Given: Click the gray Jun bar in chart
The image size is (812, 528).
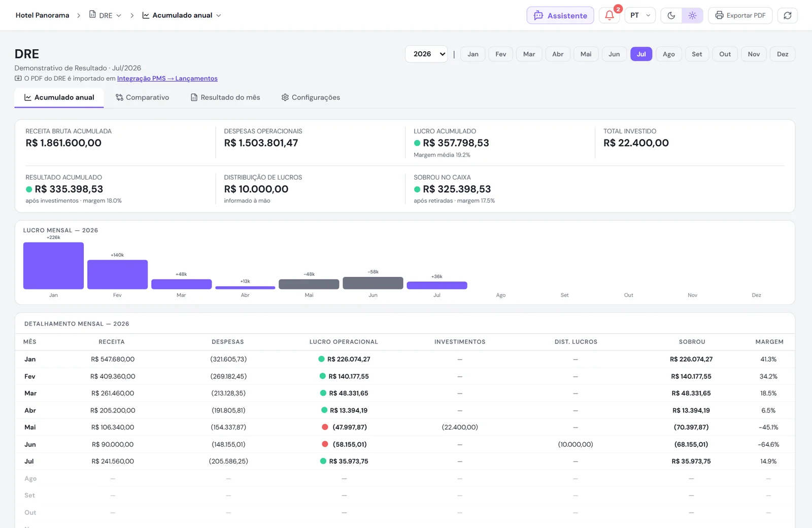Looking at the screenshot, I should [x=373, y=283].
